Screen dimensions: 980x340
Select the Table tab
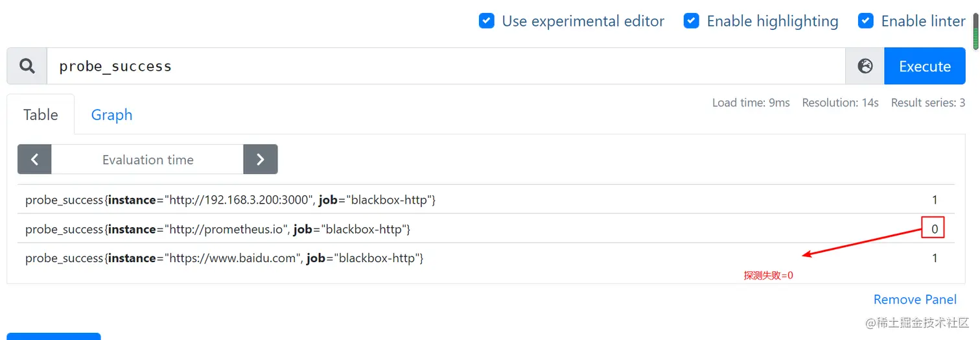(41, 115)
